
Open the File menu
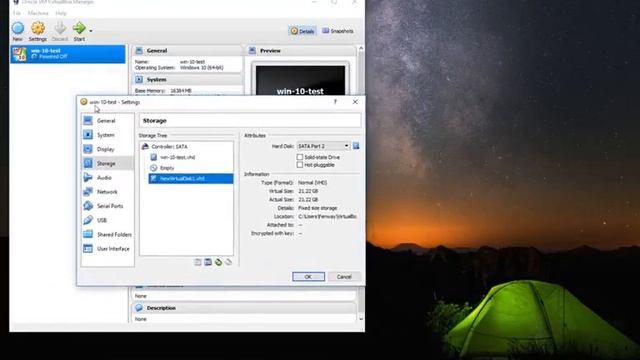17,13
